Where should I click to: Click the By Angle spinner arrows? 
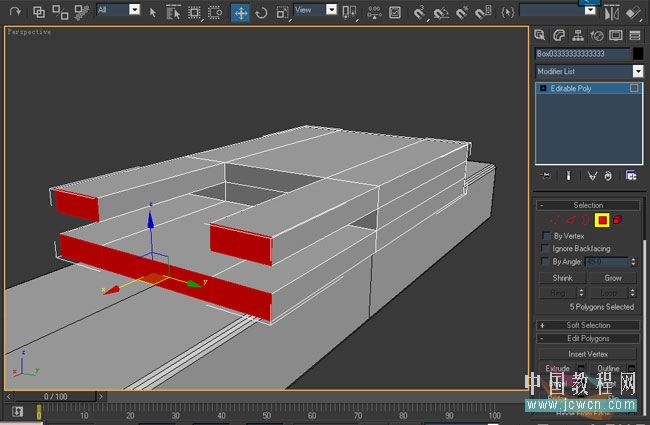(633, 262)
